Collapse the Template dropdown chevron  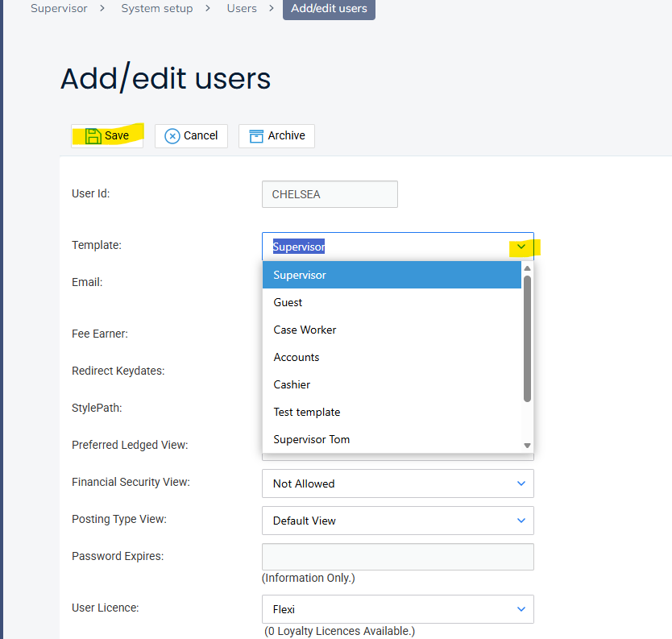[521, 247]
